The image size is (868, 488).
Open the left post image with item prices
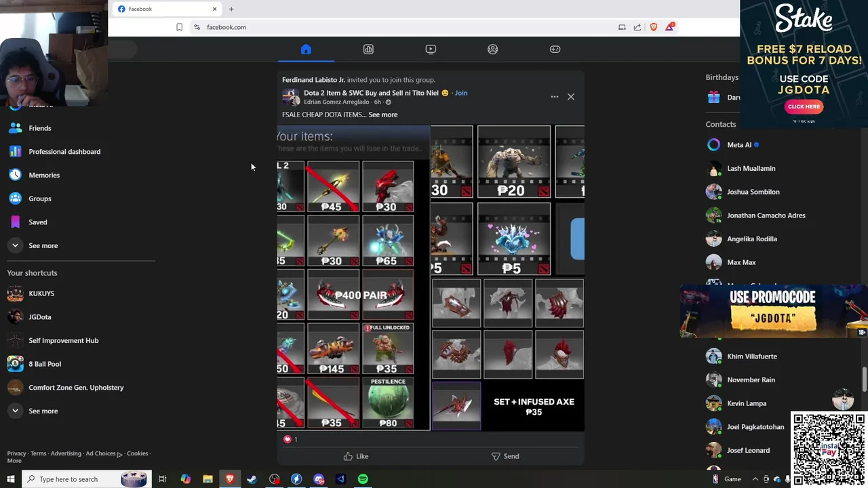[353, 278]
